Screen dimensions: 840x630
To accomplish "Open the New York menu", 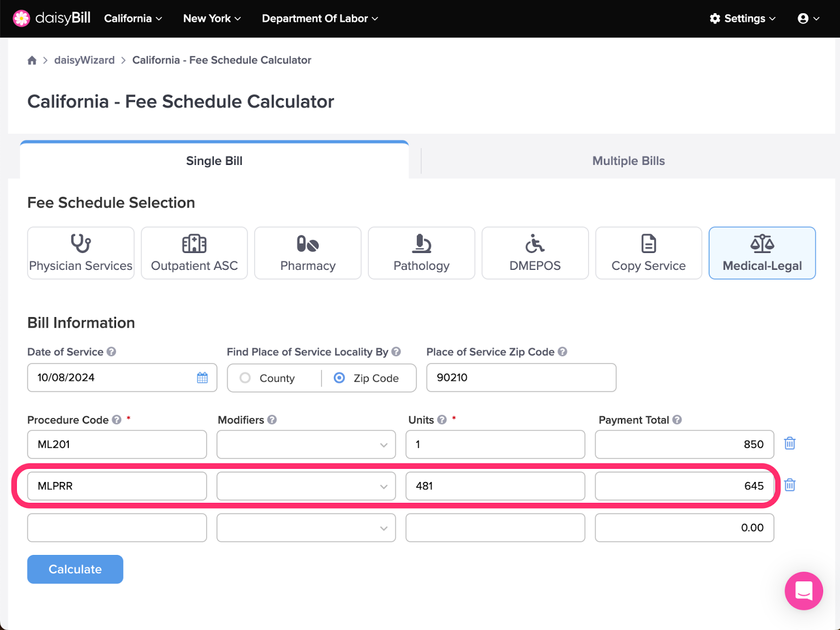I will (x=212, y=18).
